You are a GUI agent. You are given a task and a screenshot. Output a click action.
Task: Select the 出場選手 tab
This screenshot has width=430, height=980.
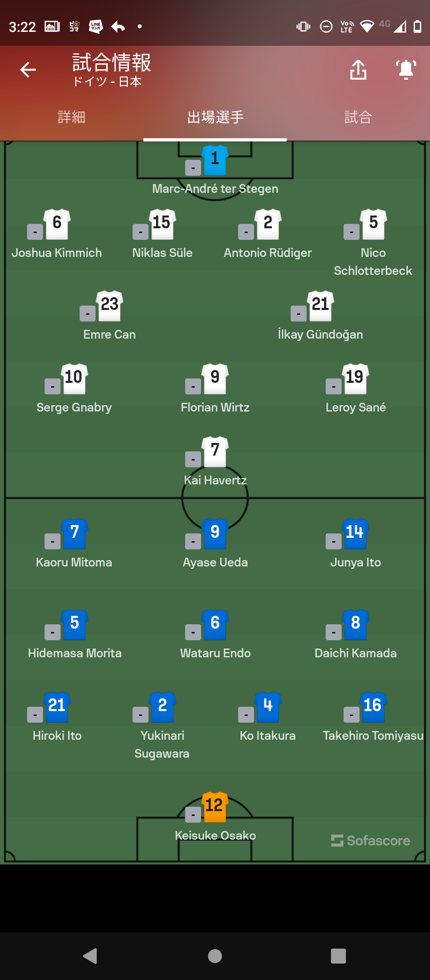(215, 117)
